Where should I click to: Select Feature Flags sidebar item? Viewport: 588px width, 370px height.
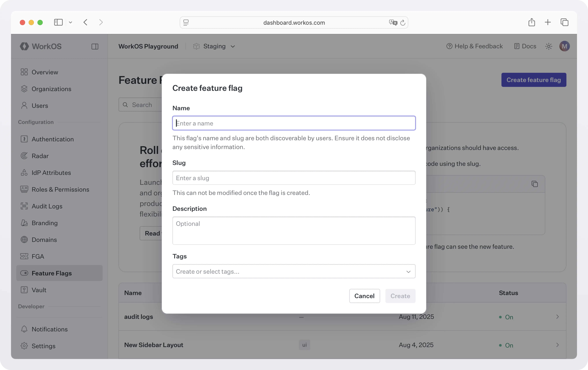pos(59,273)
